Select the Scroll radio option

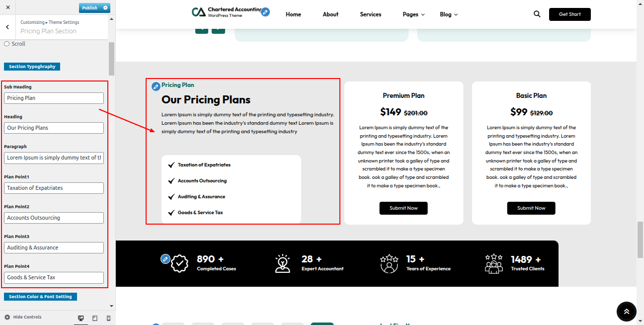click(x=7, y=44)
